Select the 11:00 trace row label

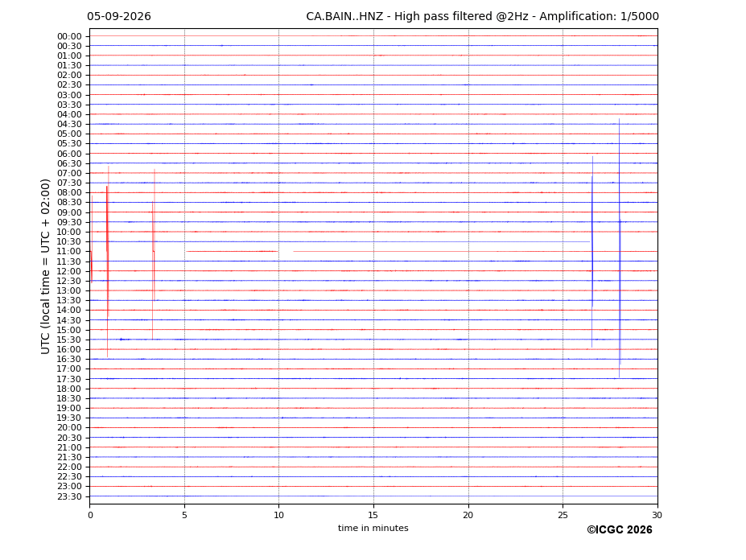69,252
